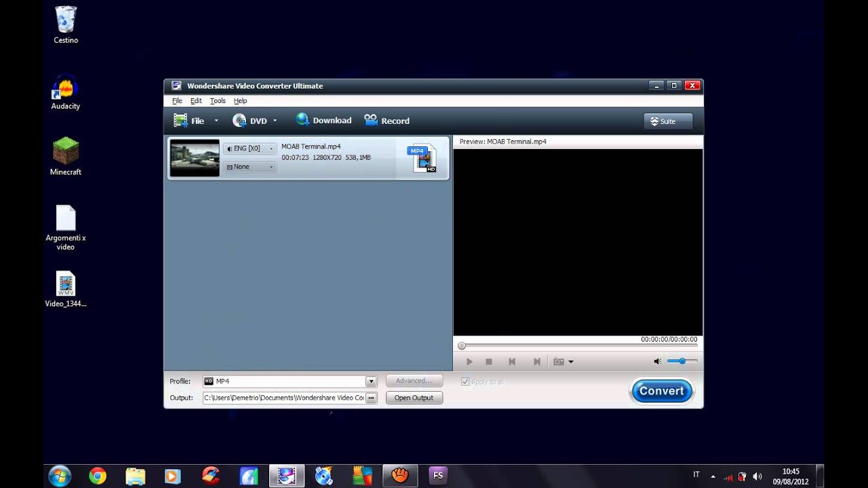The height and width of the screenshot is (488, 868).
Task: Click the DVD disc icon in toolbar
Action: pyautogui.click(x=239, y=121)
